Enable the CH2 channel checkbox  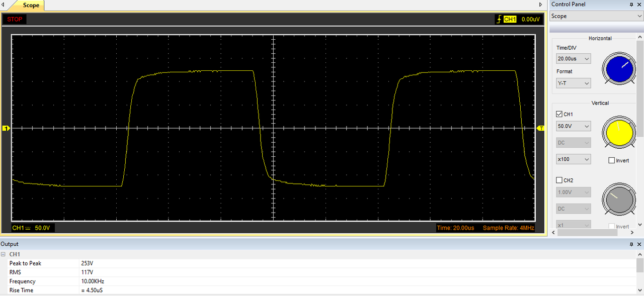coord(559,180)
